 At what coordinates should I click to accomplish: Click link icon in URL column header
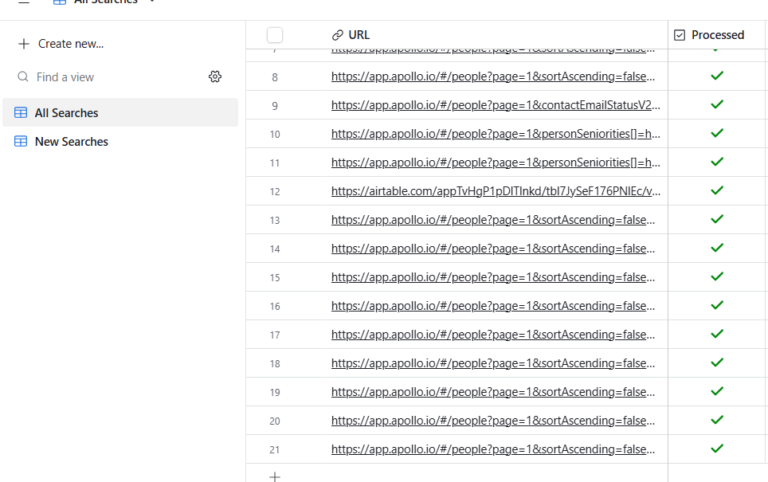pos(337,35)
